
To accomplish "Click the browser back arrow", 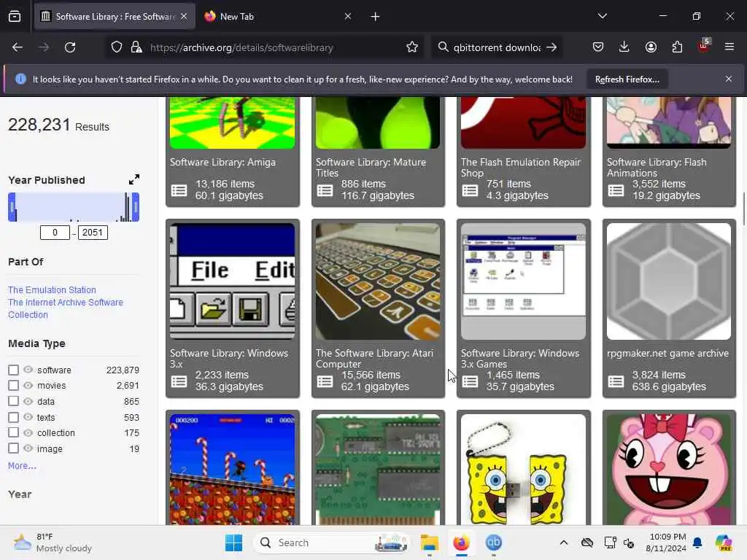I will click(18, 47).
